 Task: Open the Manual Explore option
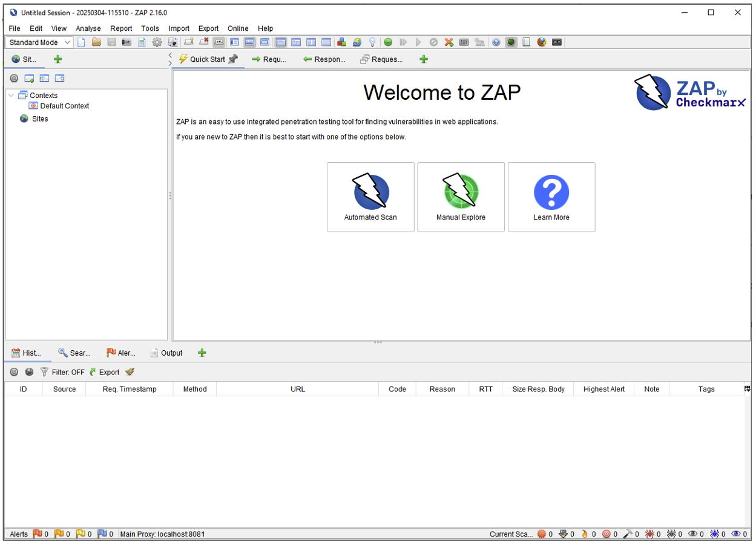tap(461, 197)
